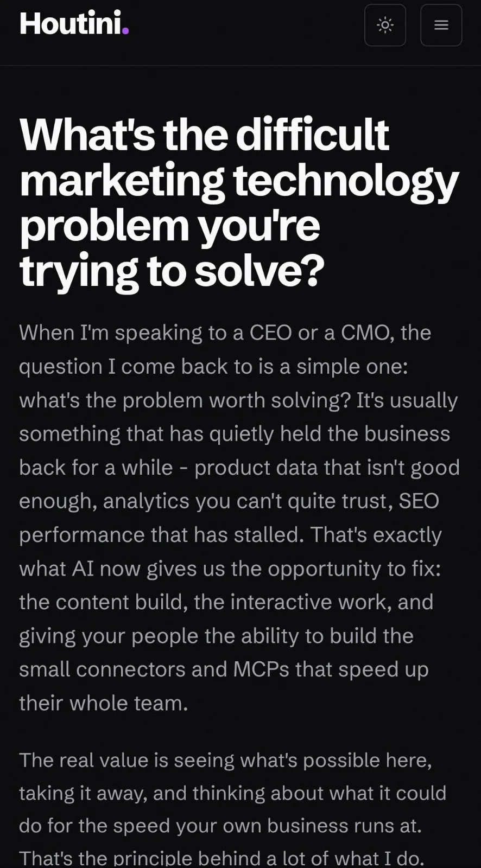The height and width of the screenshot is (868, 481).
Task: Click the purple dot in the Houtini logo
Action: (125, 32)
